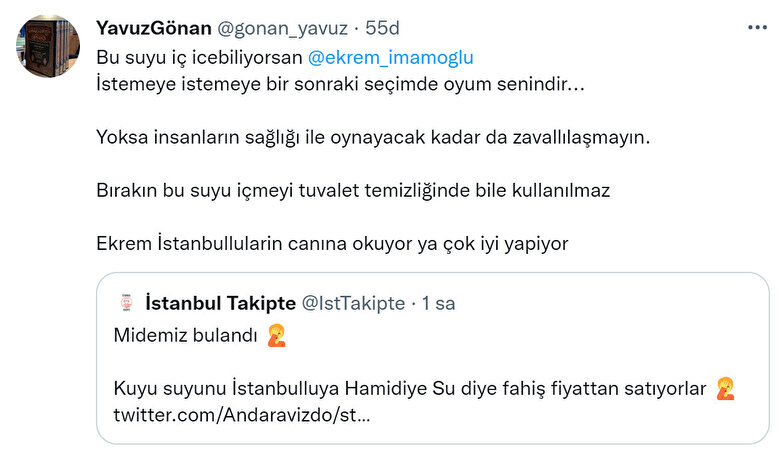The height and width of the screenshot is (454, 780).
Task: Click the text 'Midemiz bulandı' in the quote
Action: pyautogui.click(x=186, y=335)
